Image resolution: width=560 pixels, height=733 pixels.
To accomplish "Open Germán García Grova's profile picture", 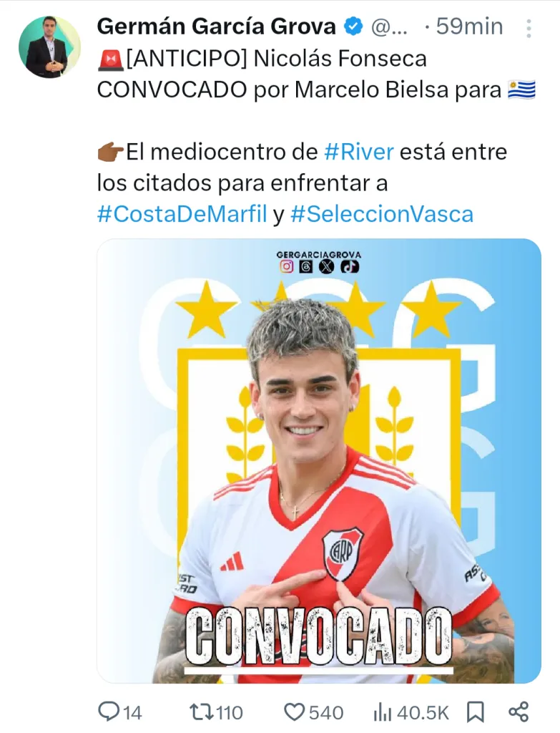I will pos(50,47).
